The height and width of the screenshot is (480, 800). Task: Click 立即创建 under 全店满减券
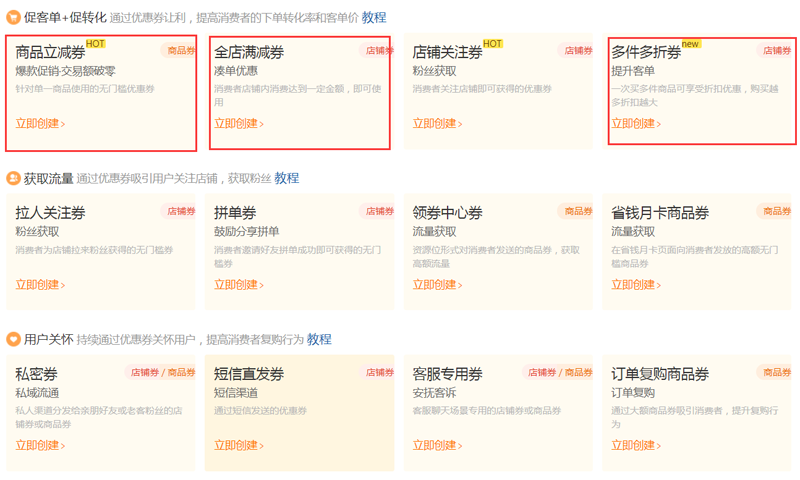(x=239, y=124)
